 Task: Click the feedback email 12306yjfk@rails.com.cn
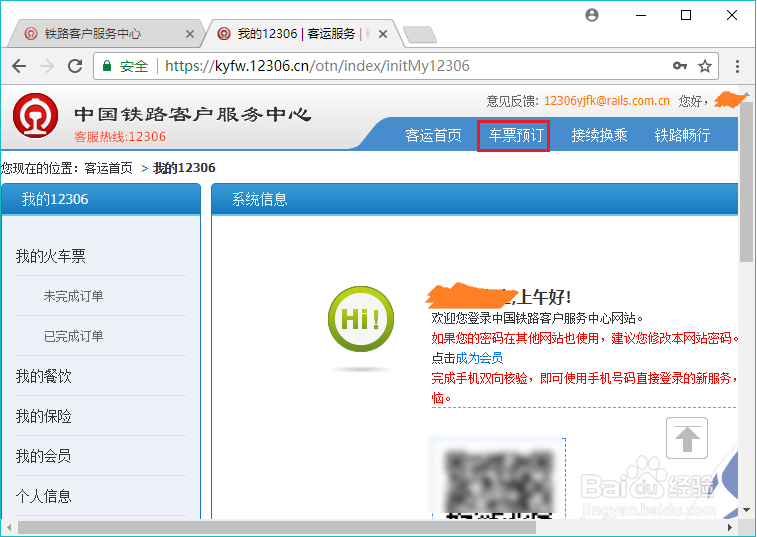click(607, 100)
